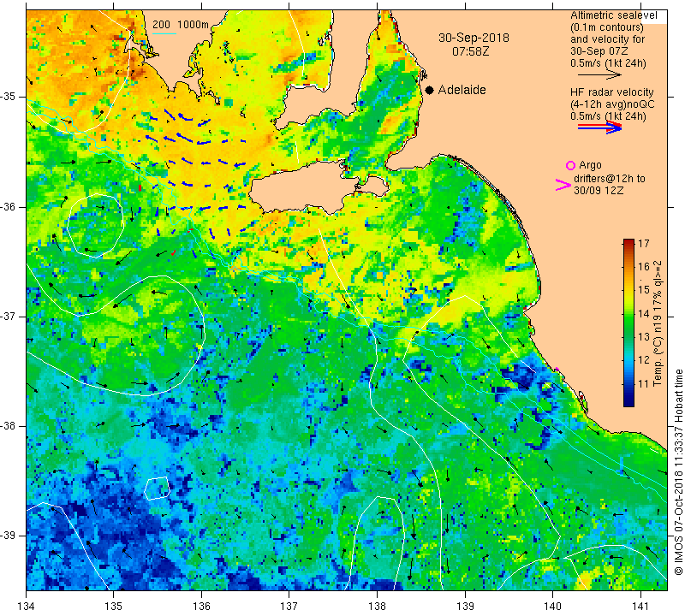Click the '0.5m/s (1kt 24h)' altimetric scale text
This screenshot has height=616, width=685.
pos(608,63)
